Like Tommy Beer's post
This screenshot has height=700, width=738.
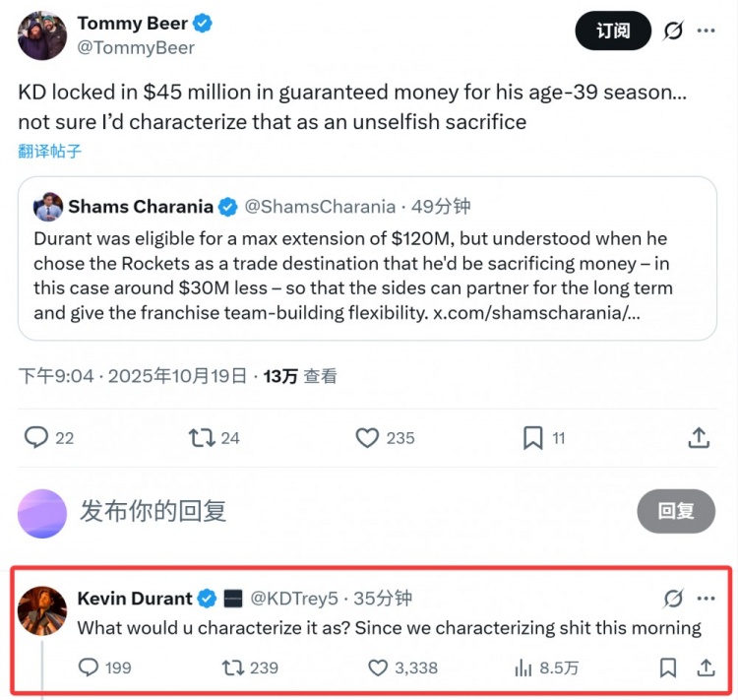[367, 437]
